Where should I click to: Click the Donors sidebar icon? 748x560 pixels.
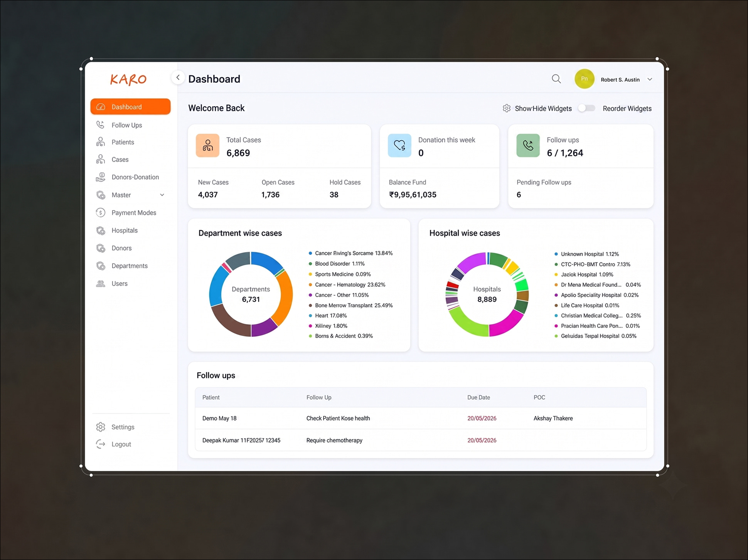click(x=101, y=248)
